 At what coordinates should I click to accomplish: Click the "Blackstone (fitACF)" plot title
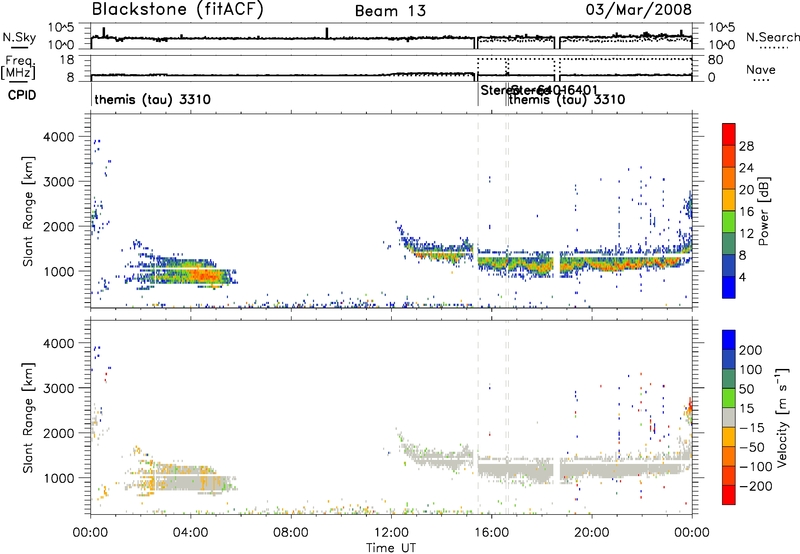pos(178,9)
